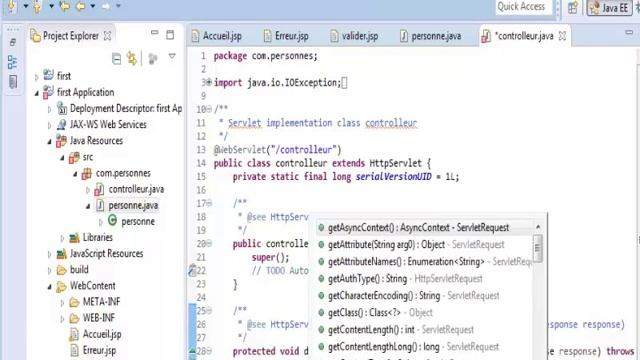The height and width of the screenshot is (360, 640).
Task: Expand the controlleur.java tree node
Action: 88,189
